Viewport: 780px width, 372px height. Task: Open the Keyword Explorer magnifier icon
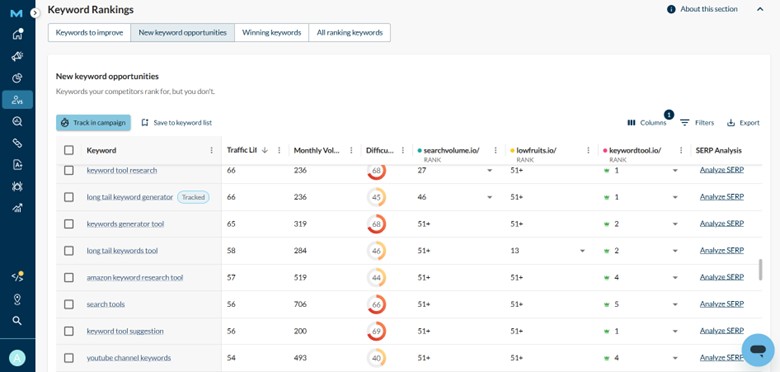[17, 121]
